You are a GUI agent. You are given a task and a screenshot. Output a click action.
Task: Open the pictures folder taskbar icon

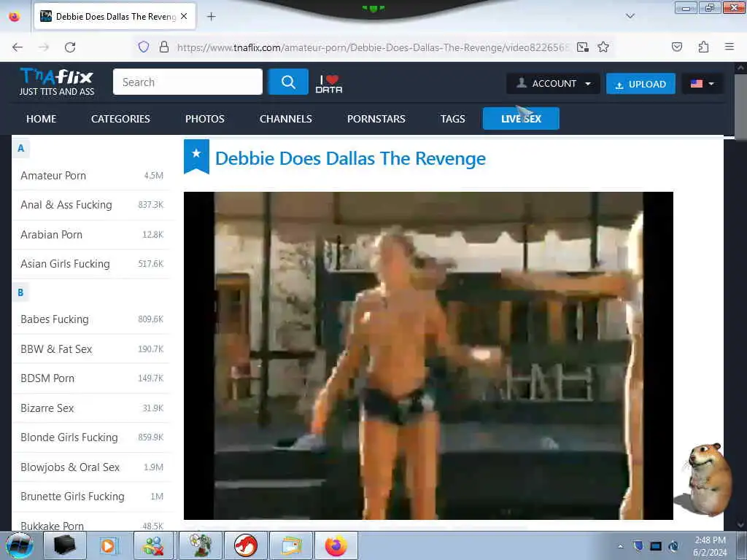tap(291, 545)
